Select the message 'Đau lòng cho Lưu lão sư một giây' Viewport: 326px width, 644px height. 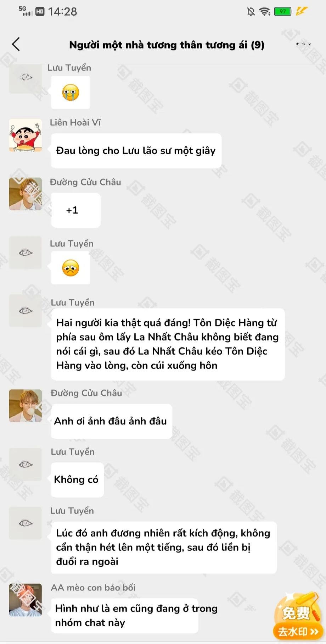click(136, 151)
